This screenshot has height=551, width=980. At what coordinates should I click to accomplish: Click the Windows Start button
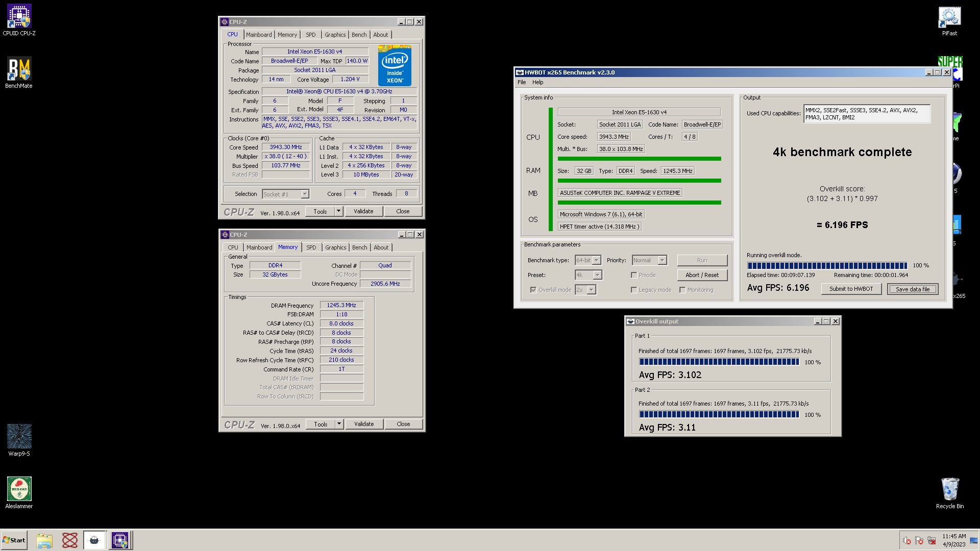[x=14, y=540]
